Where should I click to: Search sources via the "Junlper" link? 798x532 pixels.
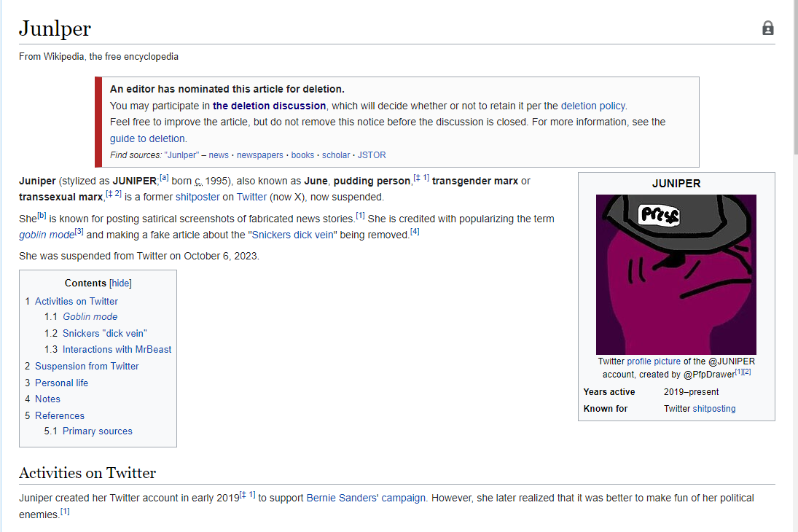tap(181, 154)
